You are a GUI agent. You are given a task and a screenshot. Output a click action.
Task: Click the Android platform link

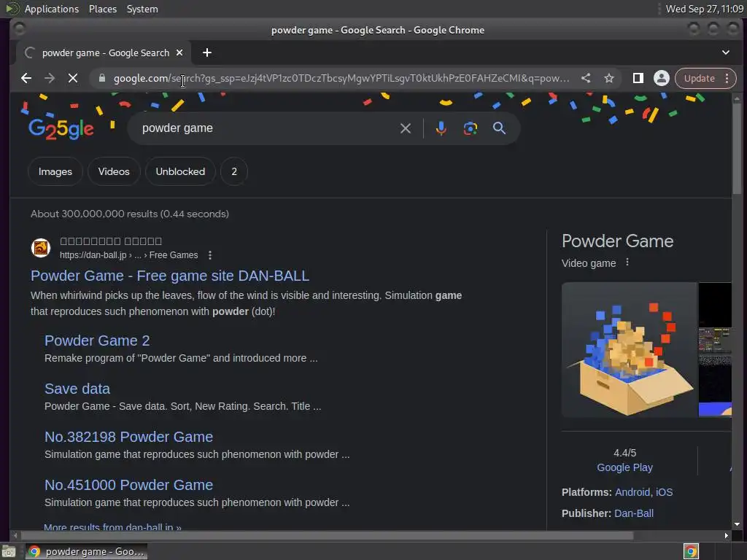click(632, 492)
